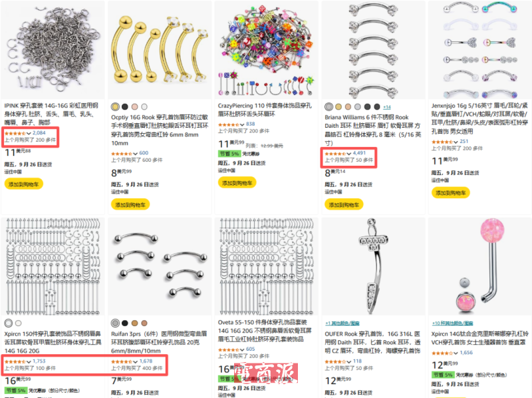Add CrazyPiercing 110-piece set to cart
Image resolution: width=532 pixels, height=398 pixels.
[237, 183]
